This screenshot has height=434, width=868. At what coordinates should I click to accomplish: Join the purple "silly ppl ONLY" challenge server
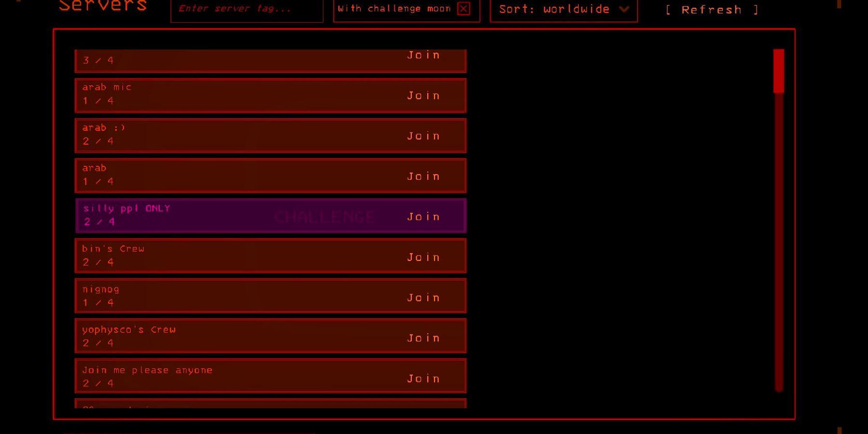(423, 217)
